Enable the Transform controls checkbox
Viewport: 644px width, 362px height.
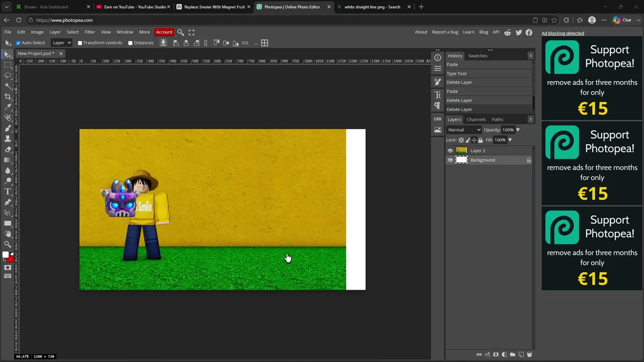coord(80,43)
